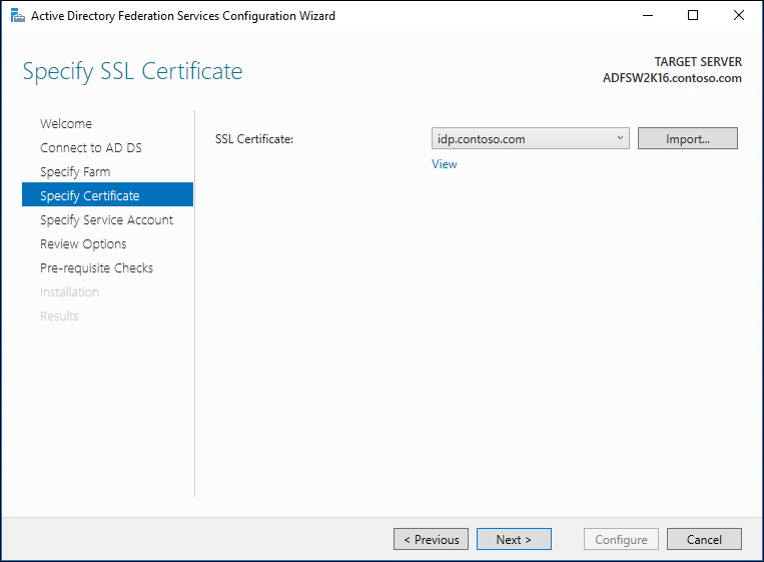This screenshot has width=764, height=562.
Task: Open the View certificate link
Action: (x=444, y=164)
